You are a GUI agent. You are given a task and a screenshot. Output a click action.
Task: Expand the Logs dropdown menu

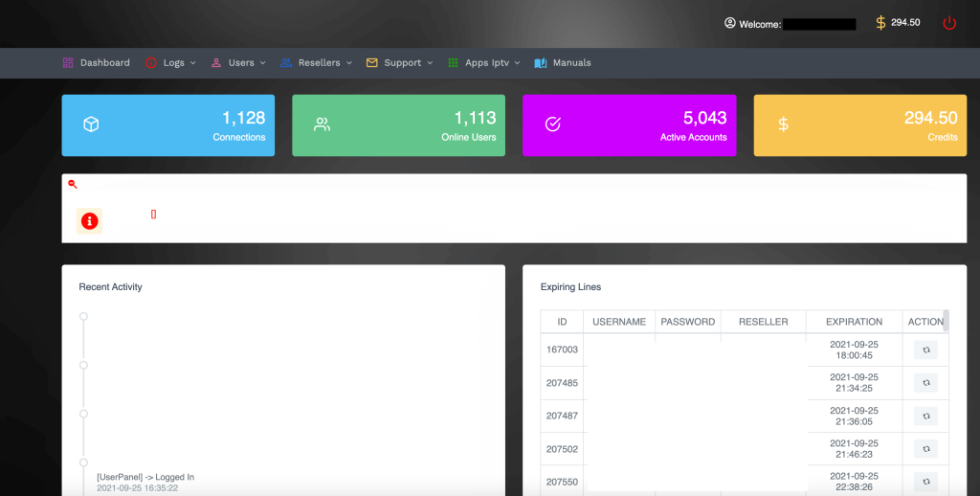pyautogui.click(x=170, y=63)
